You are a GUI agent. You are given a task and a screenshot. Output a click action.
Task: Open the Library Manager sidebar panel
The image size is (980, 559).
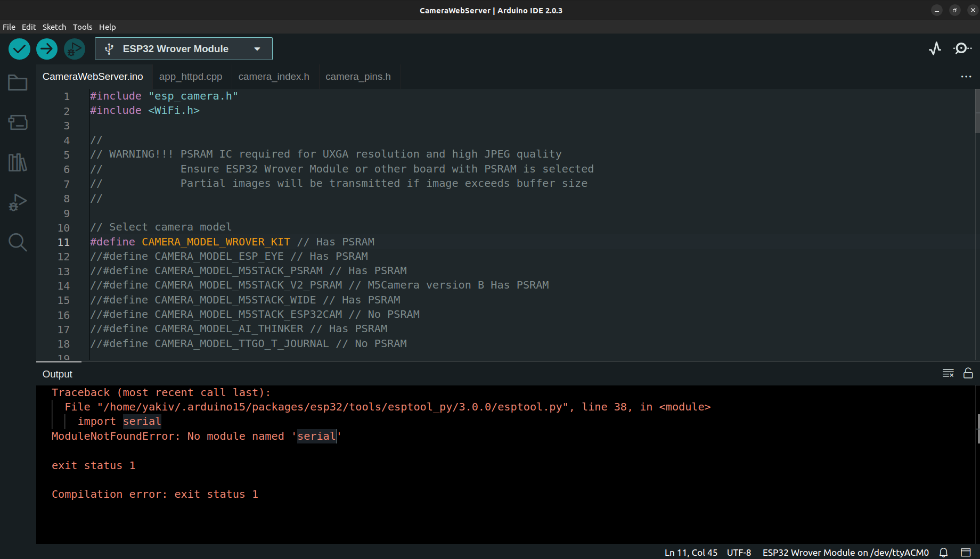[18, 162]
